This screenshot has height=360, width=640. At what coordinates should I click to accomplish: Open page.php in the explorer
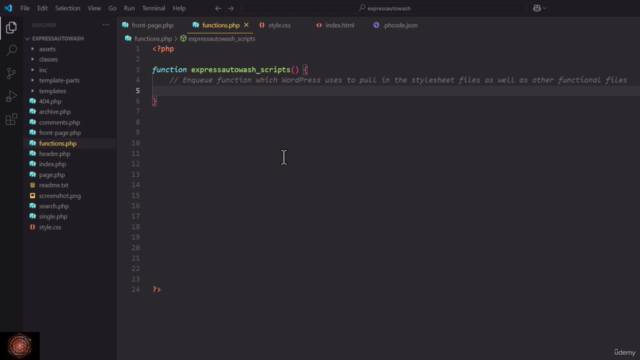click(x=52, y=175)
